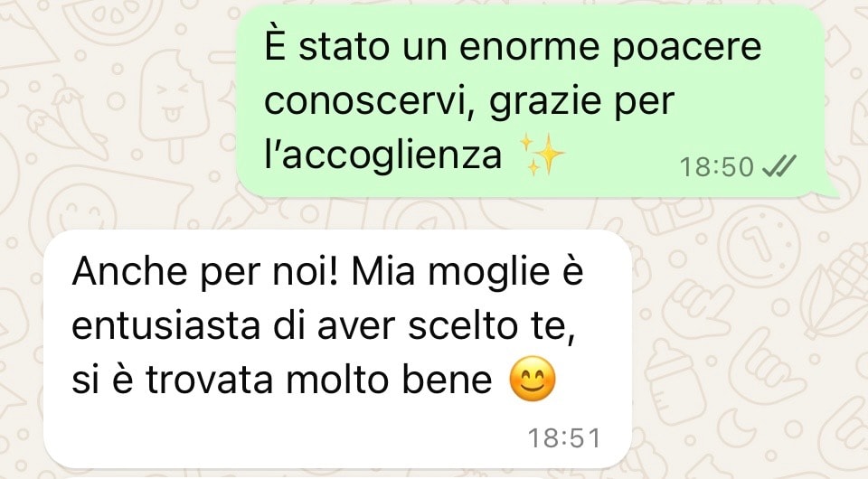Click "si è trovata molto bene" text
868x479 pixels.
tap(282, 380)
